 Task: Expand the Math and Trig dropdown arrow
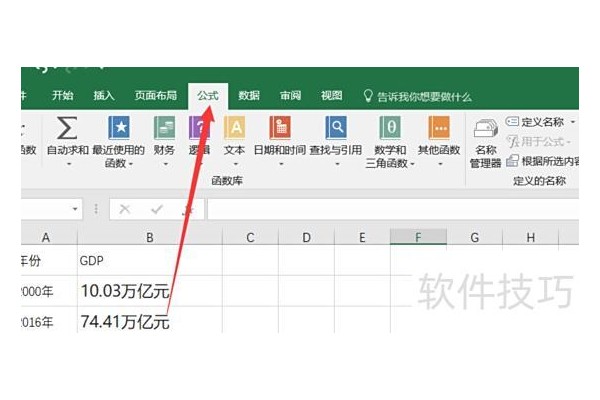point(412,164)
